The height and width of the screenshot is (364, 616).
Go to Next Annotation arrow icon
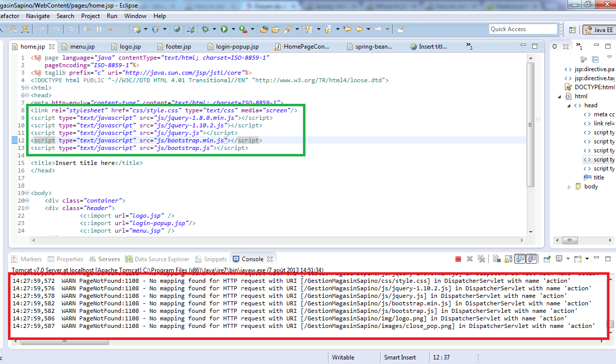(x=309, y=29)
